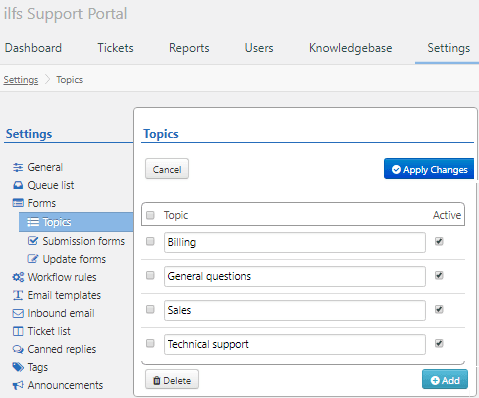Select the General questions row checkbox
The image size is (479, 398).
(150, 275)
